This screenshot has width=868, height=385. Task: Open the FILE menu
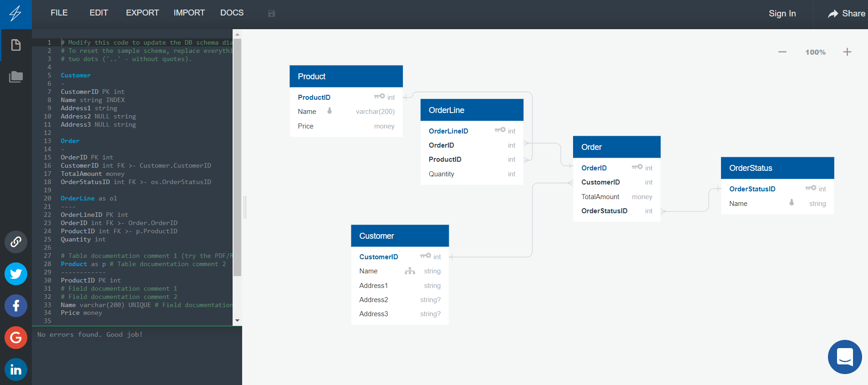[x=59, y=13]
